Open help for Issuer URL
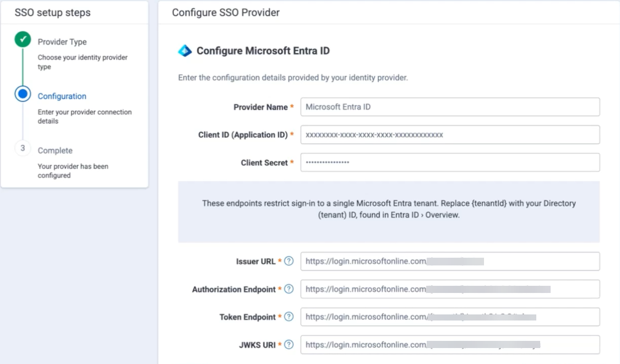Screen dimensions: 620x364 pyautogui.click(x=289, y=261)
